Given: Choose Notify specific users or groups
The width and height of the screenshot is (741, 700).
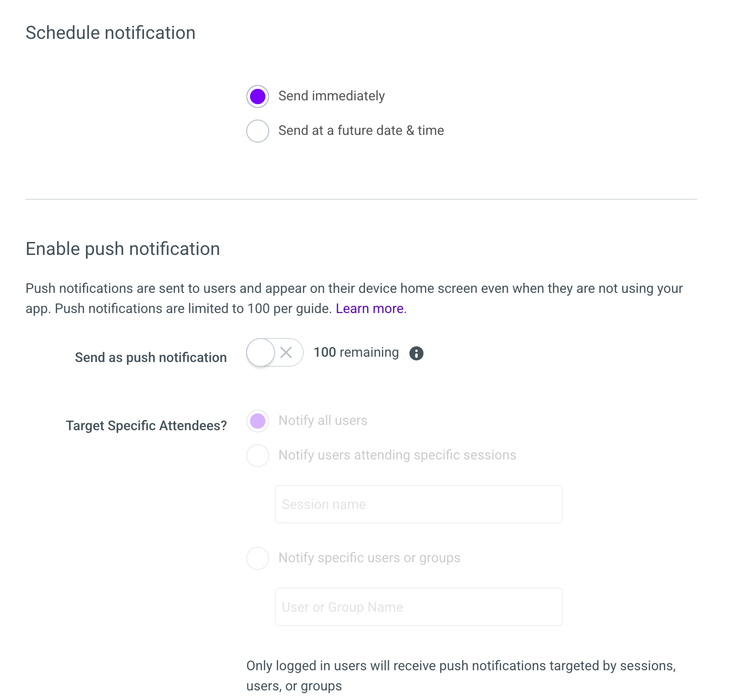Looking at the screenshot, I should point(258,558).
